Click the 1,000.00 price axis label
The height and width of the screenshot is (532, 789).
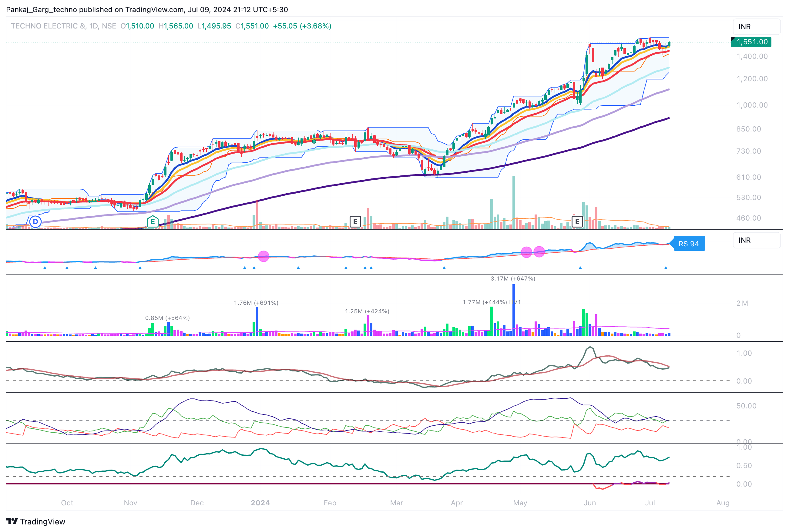click(752, 105)
